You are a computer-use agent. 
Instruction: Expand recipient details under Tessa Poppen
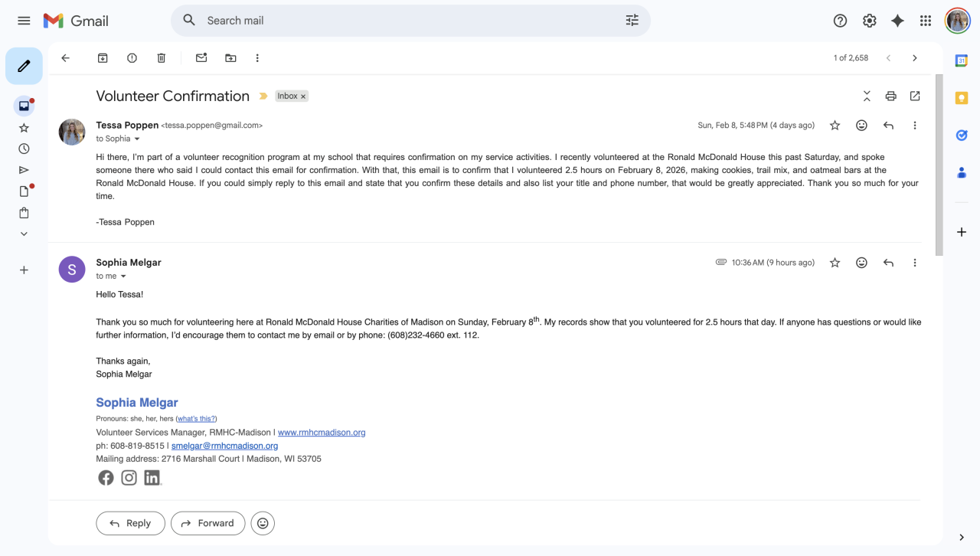pos(137,139)
